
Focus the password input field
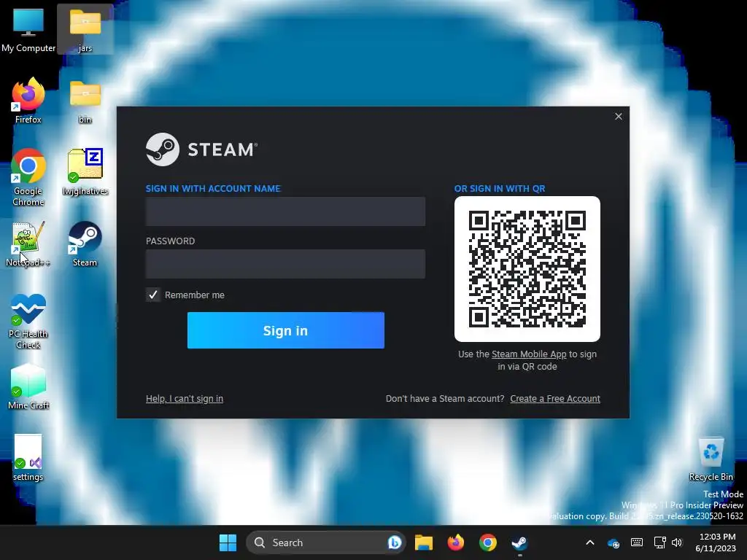[x=285, y=264]
